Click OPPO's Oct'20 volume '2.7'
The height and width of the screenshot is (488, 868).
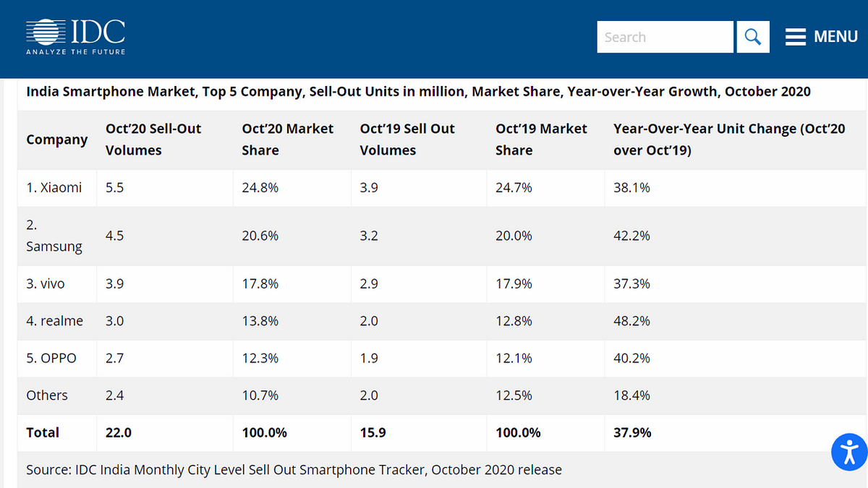[x=114, y=359]
